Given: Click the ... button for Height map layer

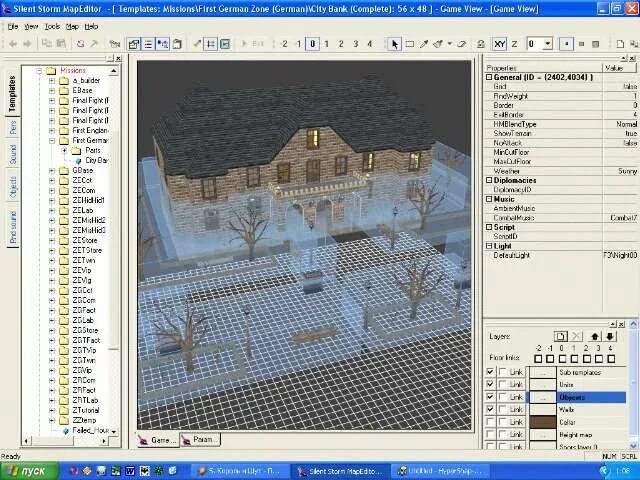Looking at the screenshot, I should pos(542,435).
